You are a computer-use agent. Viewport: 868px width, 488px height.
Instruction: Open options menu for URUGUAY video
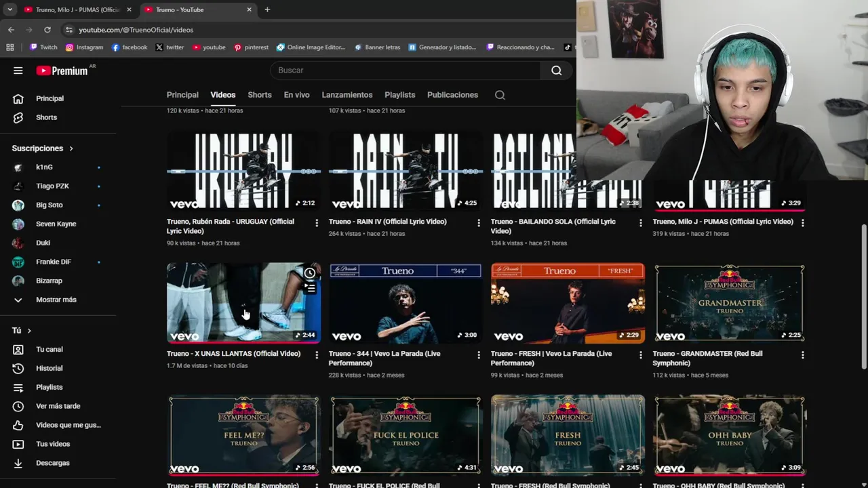tap(316, 222)
